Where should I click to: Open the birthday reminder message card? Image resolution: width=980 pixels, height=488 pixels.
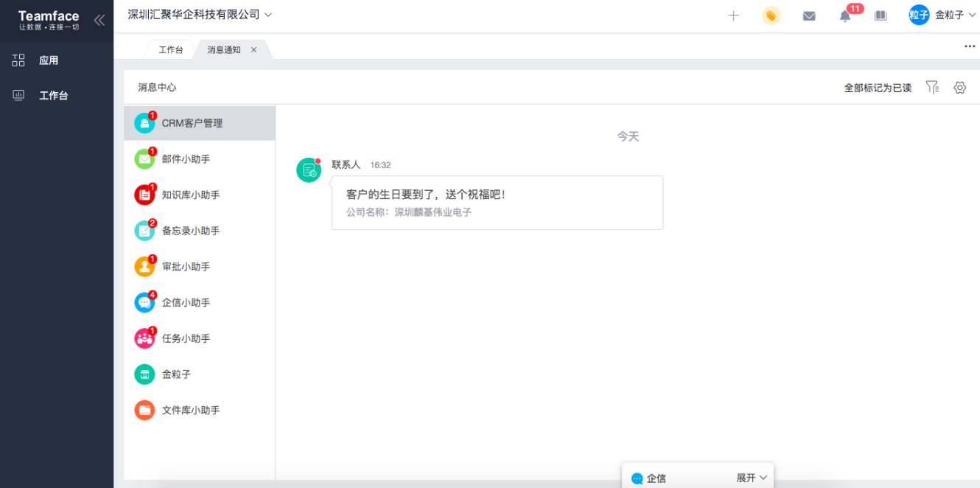497,203
